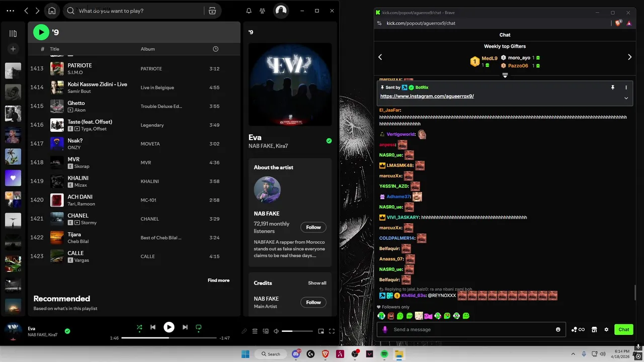
Task: Toggle shuffle in Spotify player
Action: click(139, 327)
